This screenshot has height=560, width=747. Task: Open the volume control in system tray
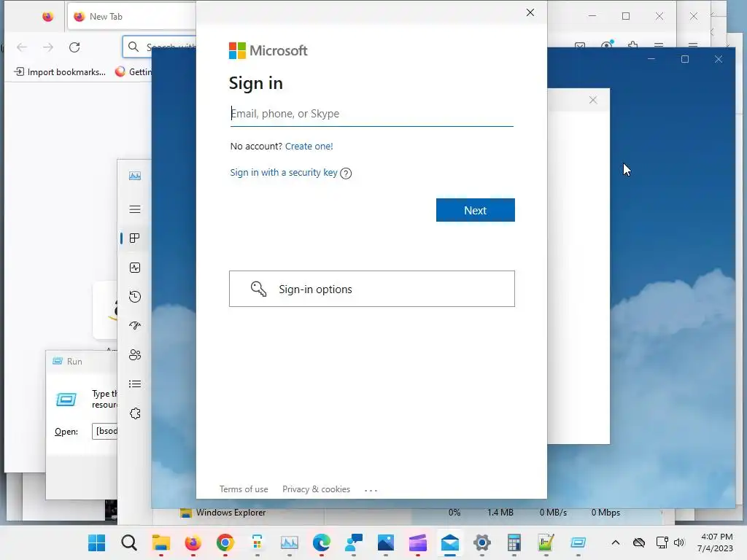(x=679, y=542)
